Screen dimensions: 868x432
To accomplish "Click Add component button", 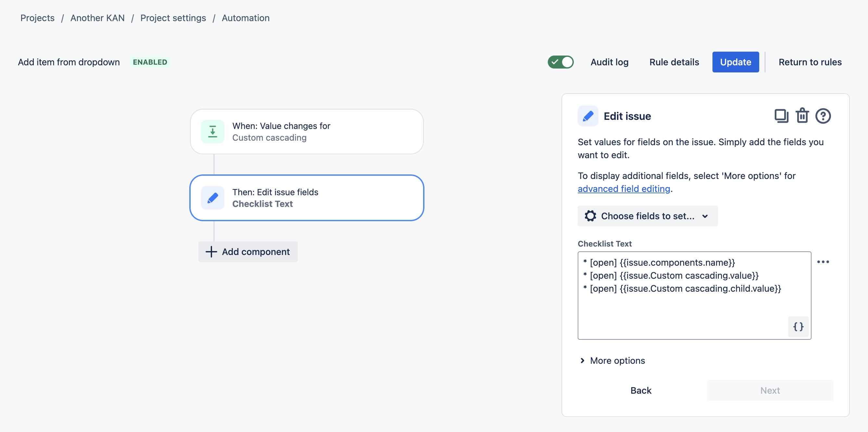I will (248, 252).
